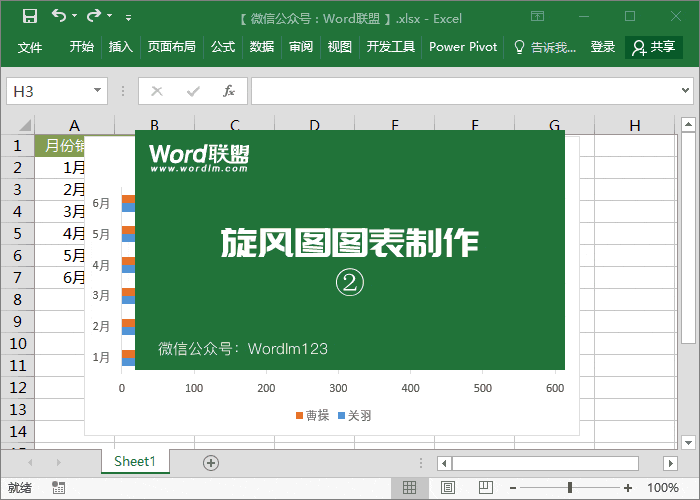Click the Undo arrow icon
The width and height of the screenshot is (700, 500).
click(x=59, y=16)
